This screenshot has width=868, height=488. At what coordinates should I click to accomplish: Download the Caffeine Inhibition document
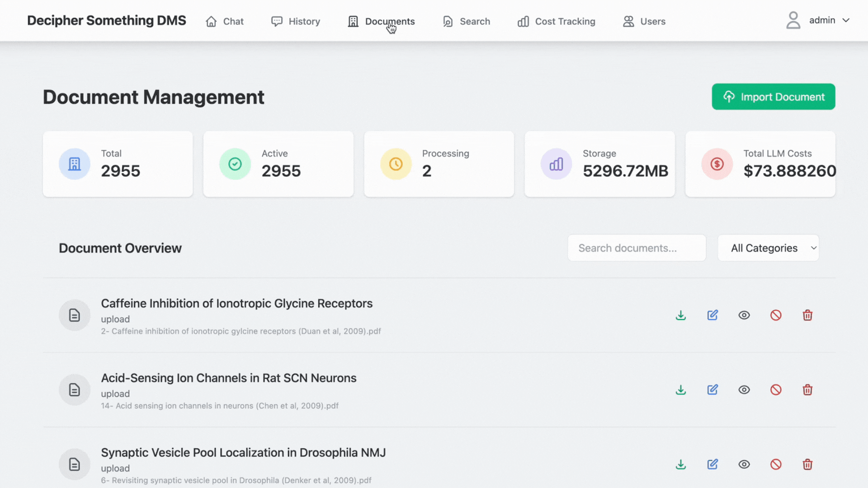(x=680, y=315)
